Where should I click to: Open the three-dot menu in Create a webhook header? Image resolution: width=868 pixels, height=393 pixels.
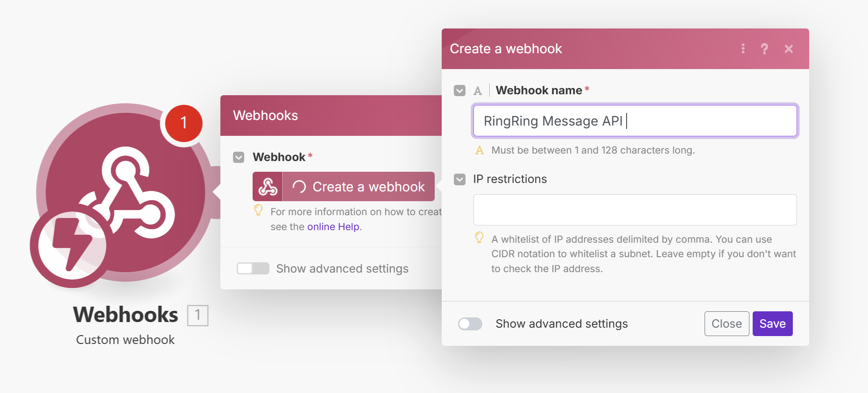[x=743, y=49]
